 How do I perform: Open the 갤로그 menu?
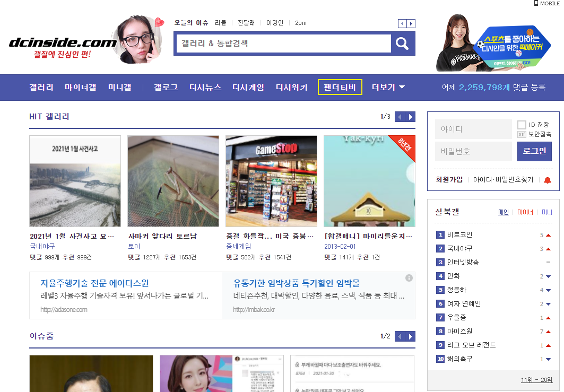[166, 87]
